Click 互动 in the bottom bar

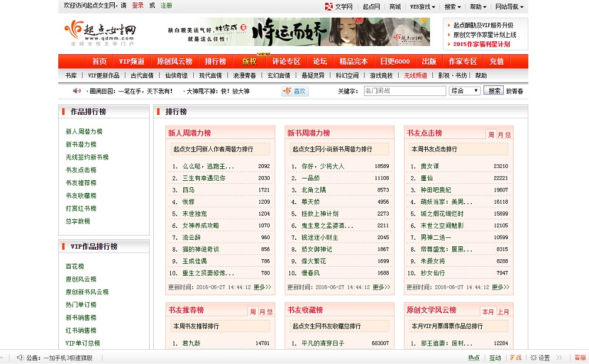pos(495,358)
